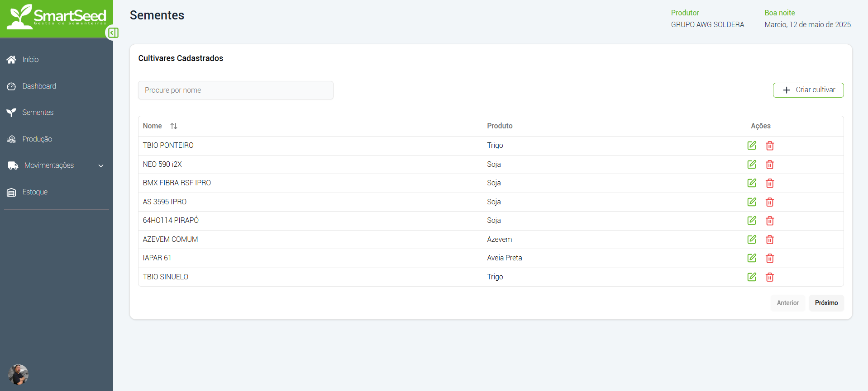
Task: Select the AS 3595 IPRO name cell
Action: tap(165, 202)
